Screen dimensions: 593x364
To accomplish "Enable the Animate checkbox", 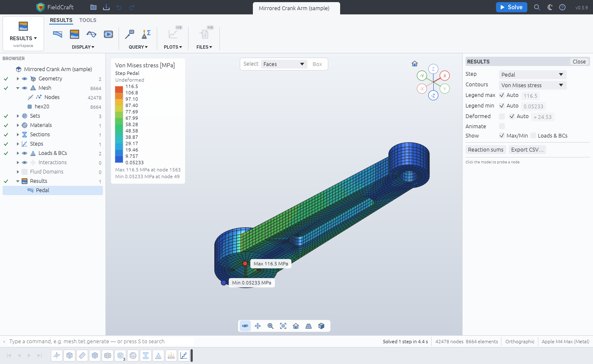I will 502,126.
